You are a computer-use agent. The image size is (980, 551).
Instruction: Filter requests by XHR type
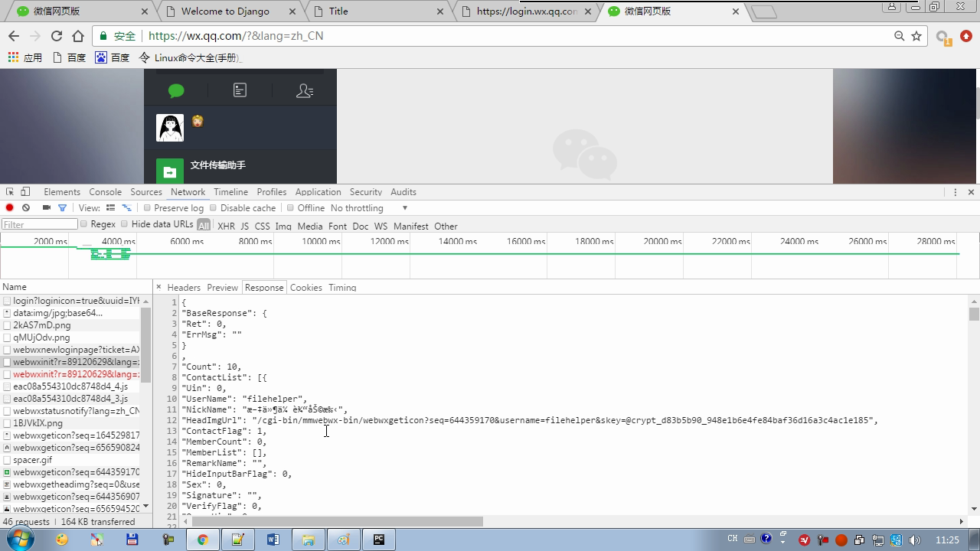coord(226,227)
